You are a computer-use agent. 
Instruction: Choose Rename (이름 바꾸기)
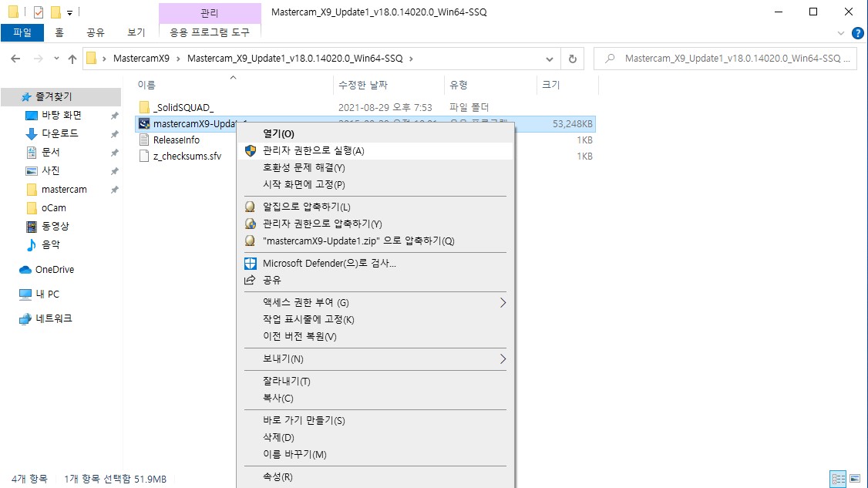(x=375, y=454)
